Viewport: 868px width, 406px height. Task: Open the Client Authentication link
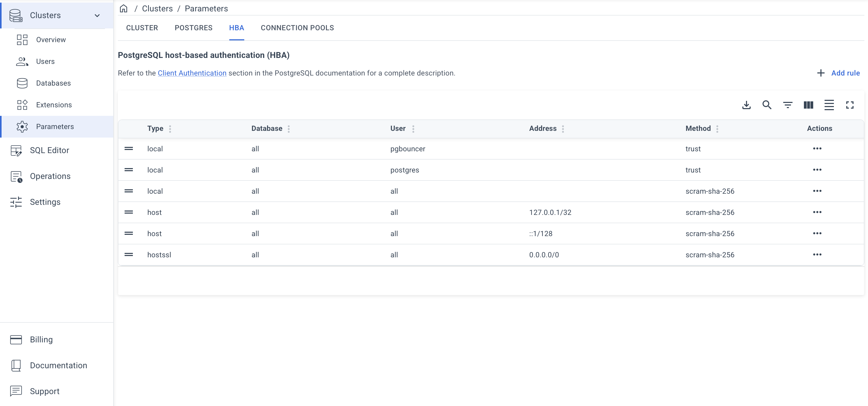click(192, 73)
